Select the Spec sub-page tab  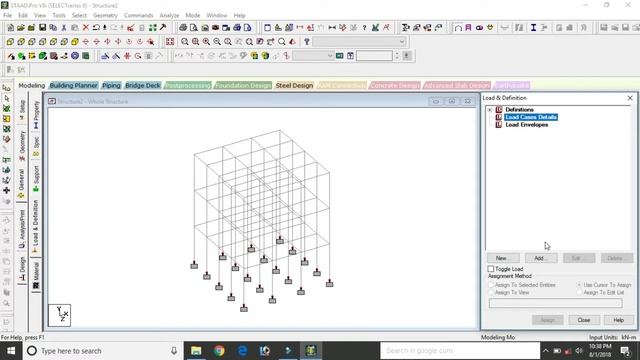click(x=36, y=146)
